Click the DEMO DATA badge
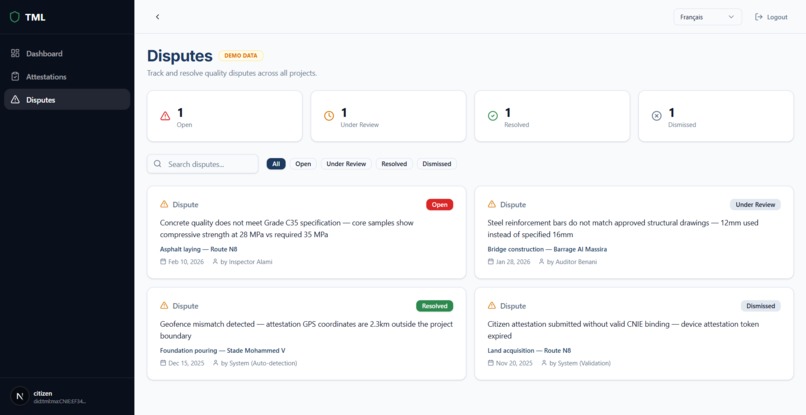The image size is (806, 415). [x=241, y=56]
